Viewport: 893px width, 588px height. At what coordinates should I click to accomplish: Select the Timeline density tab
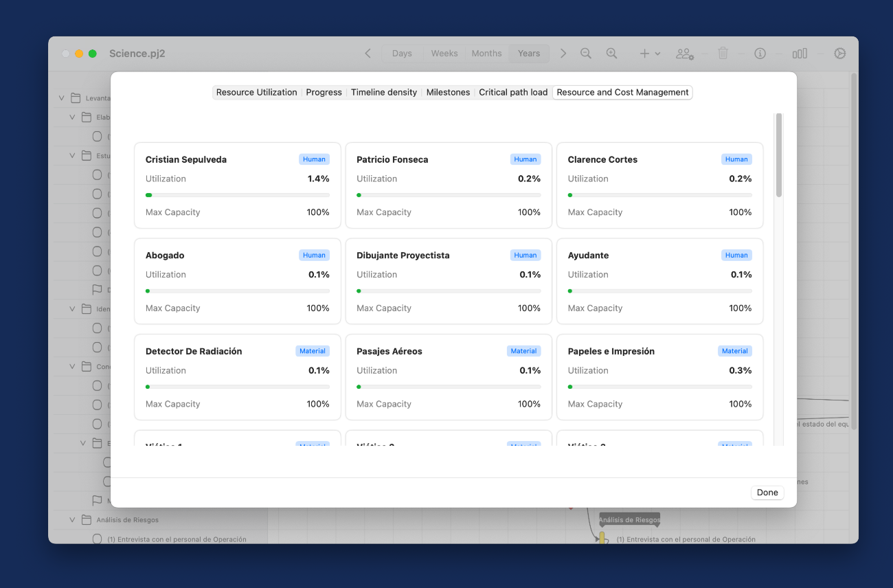[x=384, y=92]
